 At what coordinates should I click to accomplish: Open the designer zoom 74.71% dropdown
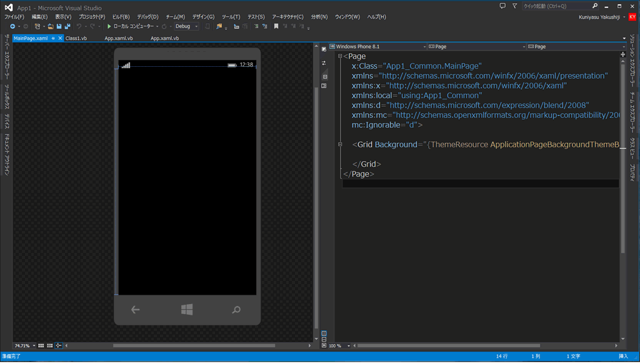pos(34,346)
